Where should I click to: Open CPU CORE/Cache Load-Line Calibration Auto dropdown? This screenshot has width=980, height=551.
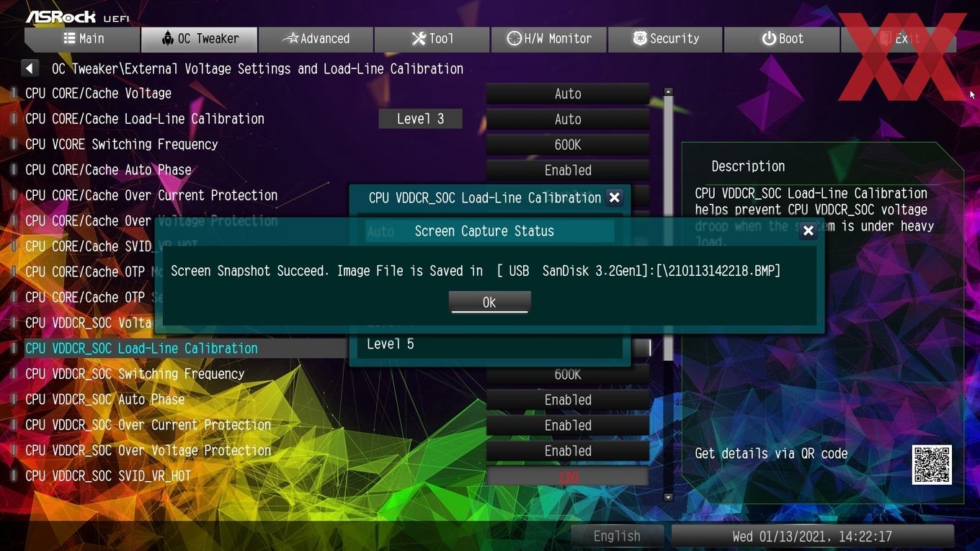[x=568, y=120]
